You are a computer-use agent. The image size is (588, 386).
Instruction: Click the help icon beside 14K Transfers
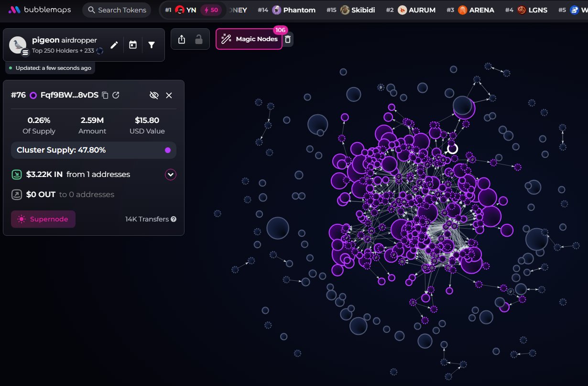pyautogui.click(x=174, y=219)
